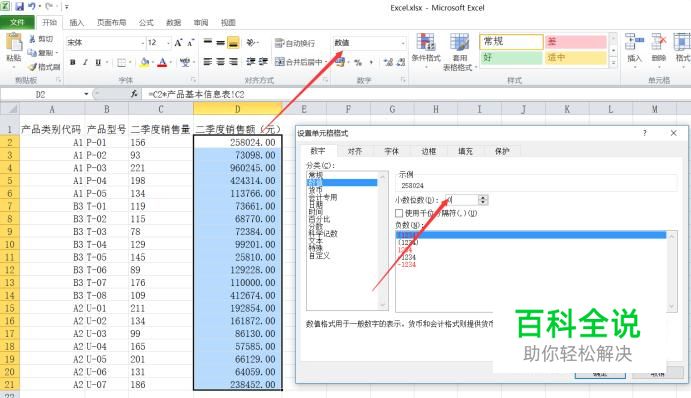The height and width of the screenshot is (398, 691).
Task: Click highlighted bottom align icon
Action: click(234, 43)
